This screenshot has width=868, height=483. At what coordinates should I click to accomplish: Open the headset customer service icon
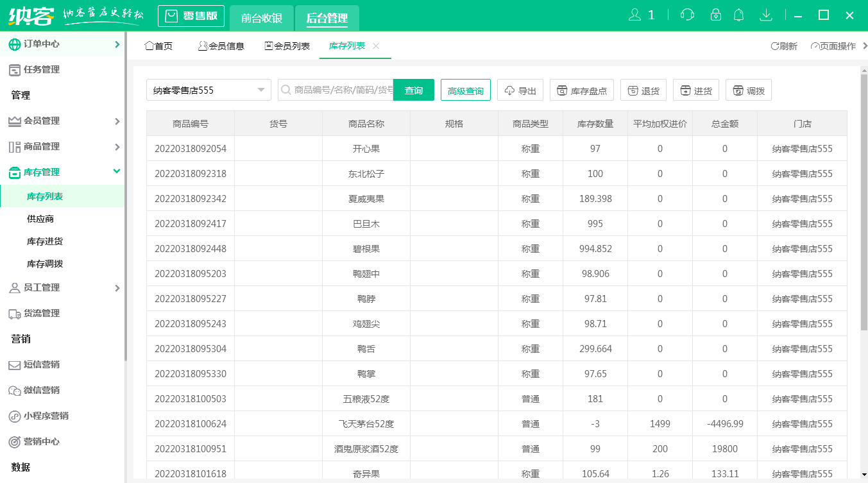coord(686,14)
